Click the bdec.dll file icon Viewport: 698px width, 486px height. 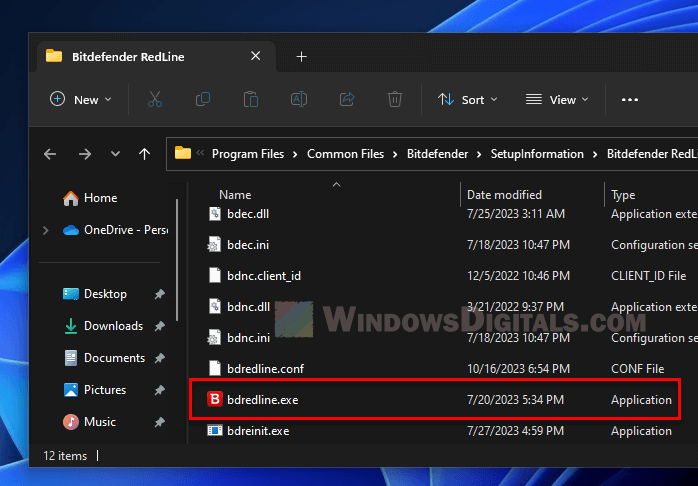215,214
